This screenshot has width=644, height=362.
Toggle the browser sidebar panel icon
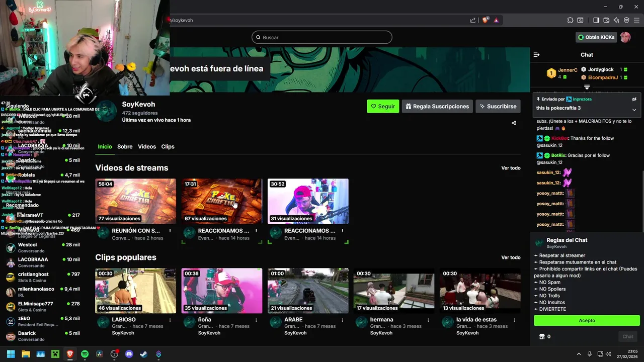point(596,20)
